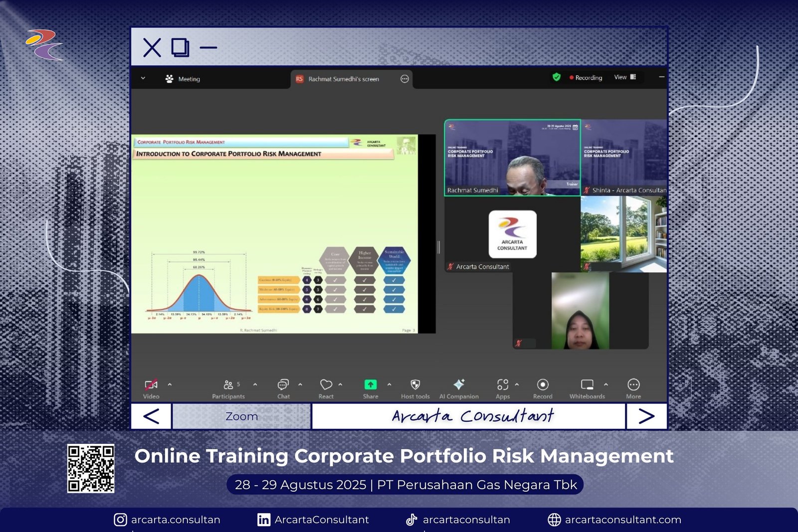
Task: Open the More options menu
Action: pyautogui.click(x=633, y=385)
